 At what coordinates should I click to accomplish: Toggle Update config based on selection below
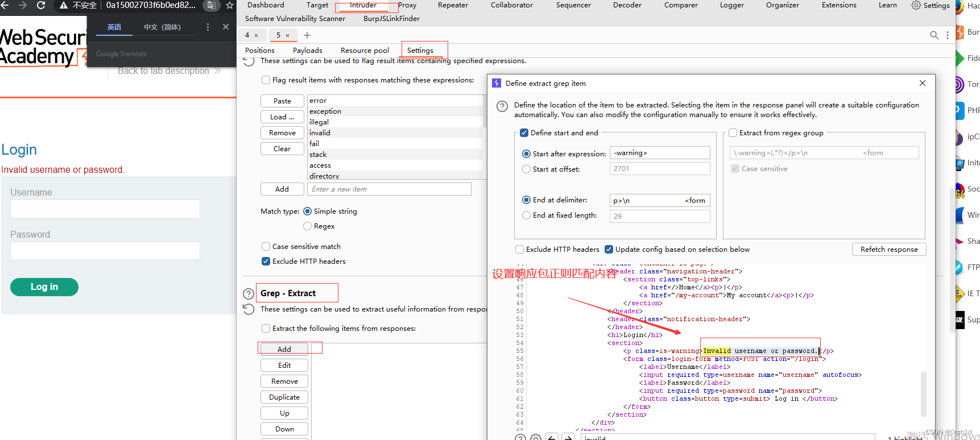point(609,250)
